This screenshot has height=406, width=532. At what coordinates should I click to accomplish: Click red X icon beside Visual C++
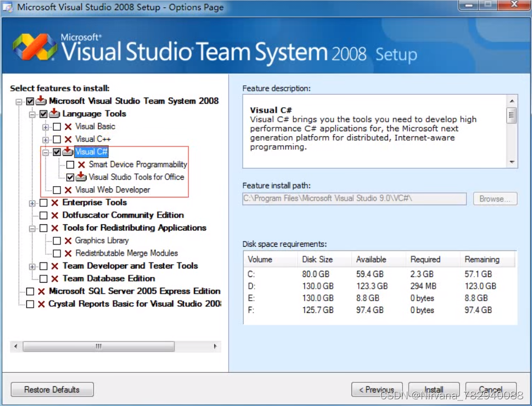68,139
